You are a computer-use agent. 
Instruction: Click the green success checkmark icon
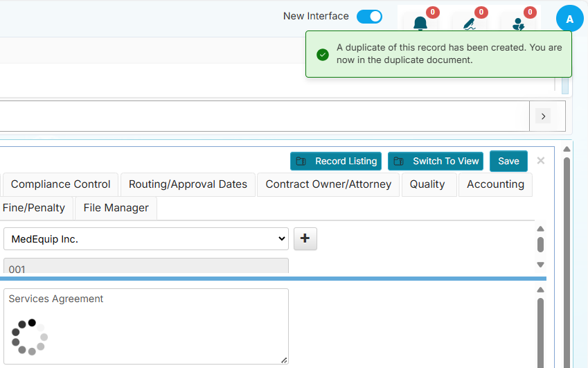(x=322, y=55)
